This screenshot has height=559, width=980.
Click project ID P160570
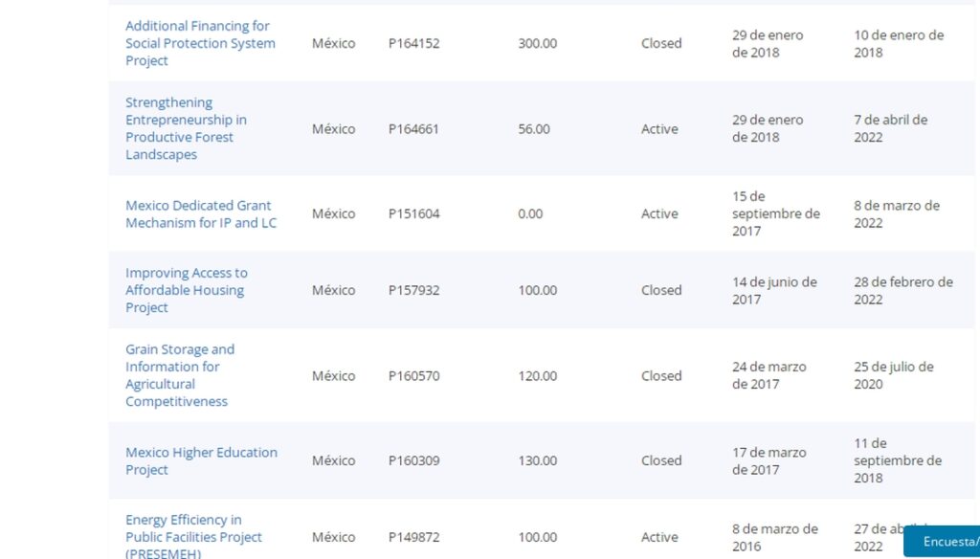coord(413,375)
